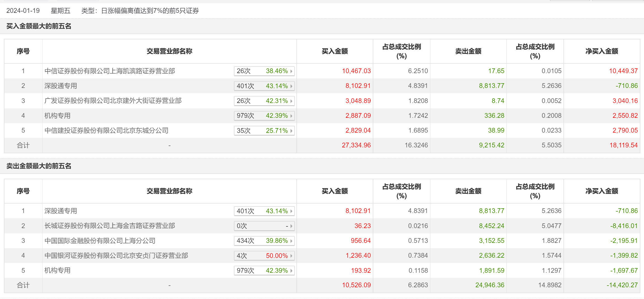Screen dimensions: 644x299
Task: Open 长城证券上海金吉路证券营业部 link
Action: [110, 226]
